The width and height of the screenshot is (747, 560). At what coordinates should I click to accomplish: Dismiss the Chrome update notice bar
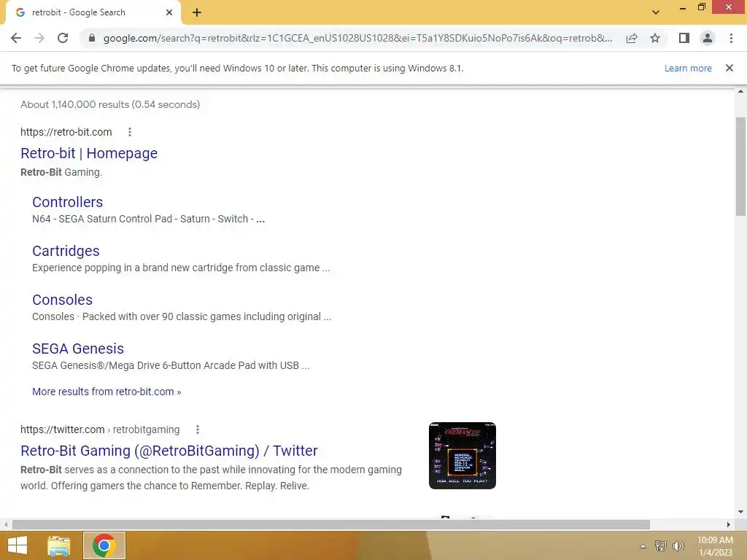pyautogui.click(x=729, y=68)
